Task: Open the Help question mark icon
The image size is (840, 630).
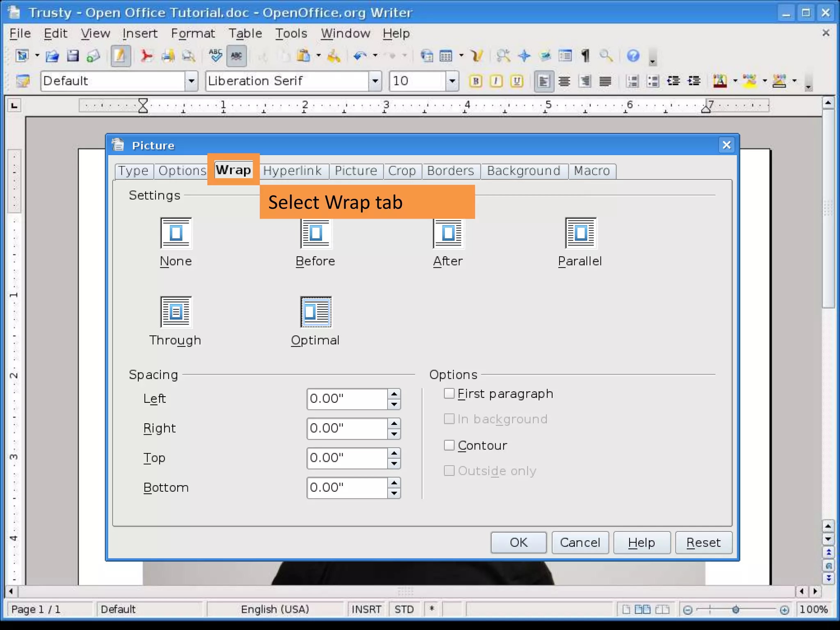Action: [x=633, y=56]
